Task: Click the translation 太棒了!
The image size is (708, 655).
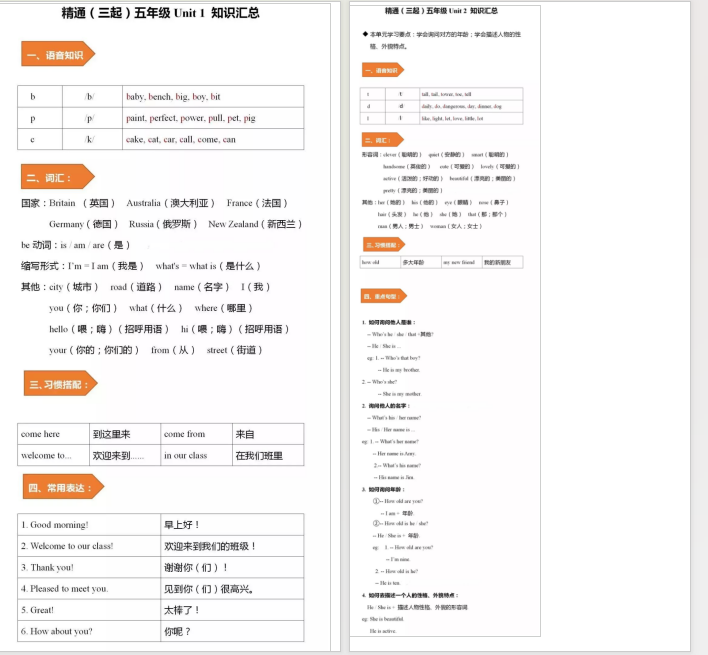Action: pos(232,610)
